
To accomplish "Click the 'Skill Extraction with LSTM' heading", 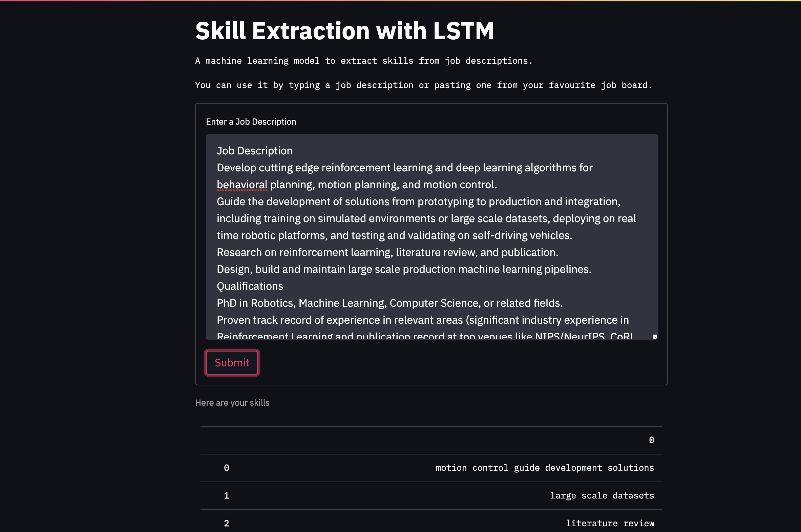I will tap(344, 31).
